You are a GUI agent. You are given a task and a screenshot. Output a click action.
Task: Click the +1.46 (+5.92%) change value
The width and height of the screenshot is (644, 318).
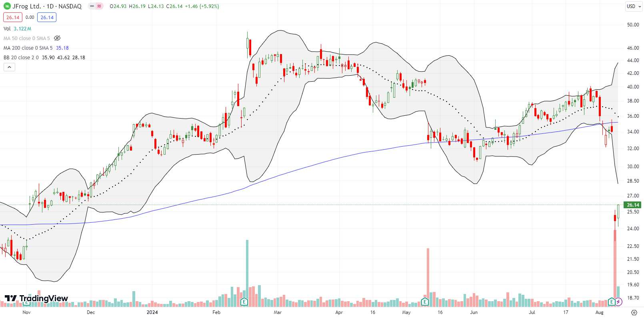coord(202,6)
